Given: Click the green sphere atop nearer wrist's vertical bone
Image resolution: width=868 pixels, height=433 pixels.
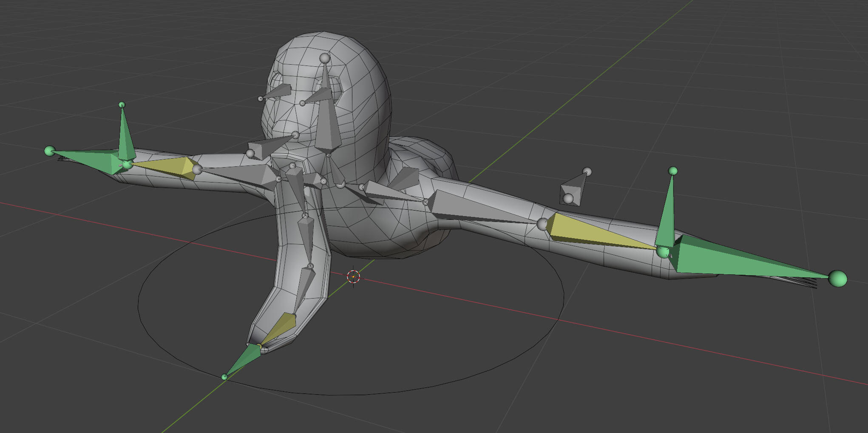Looking at the screenshot, I should [x=673, y=171].
